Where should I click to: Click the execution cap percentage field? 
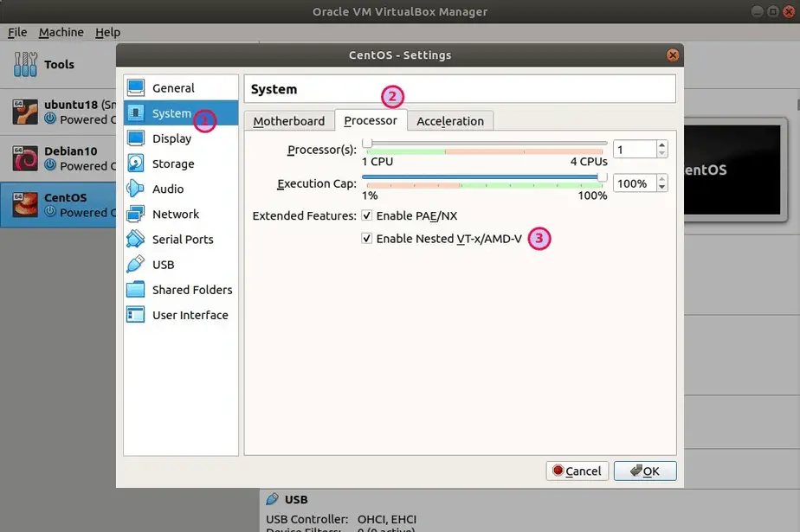635,183
